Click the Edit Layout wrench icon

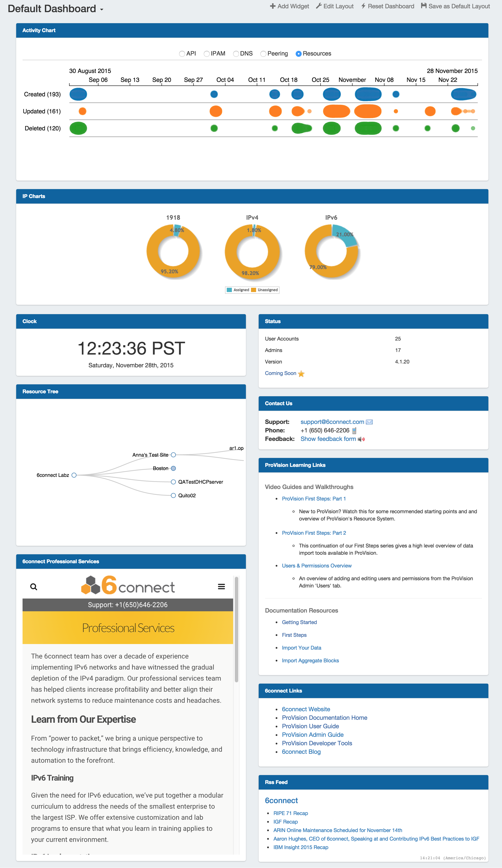point(319,6)
